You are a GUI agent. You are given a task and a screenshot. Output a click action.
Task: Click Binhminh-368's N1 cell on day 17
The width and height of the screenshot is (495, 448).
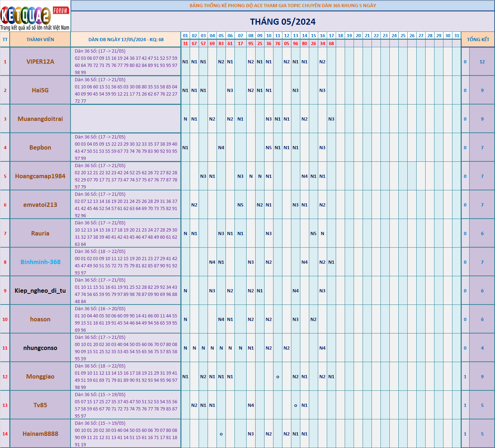click(x=331, y=262)
